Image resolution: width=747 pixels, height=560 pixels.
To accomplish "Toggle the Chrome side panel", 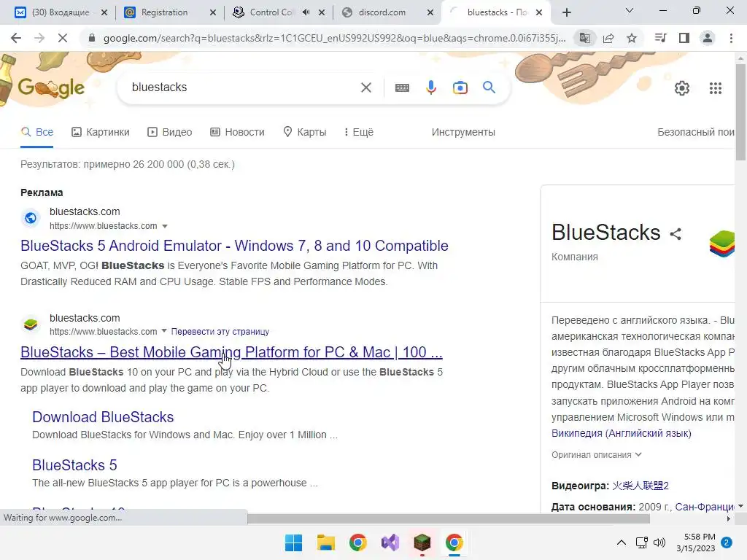I will coord(684,38).
